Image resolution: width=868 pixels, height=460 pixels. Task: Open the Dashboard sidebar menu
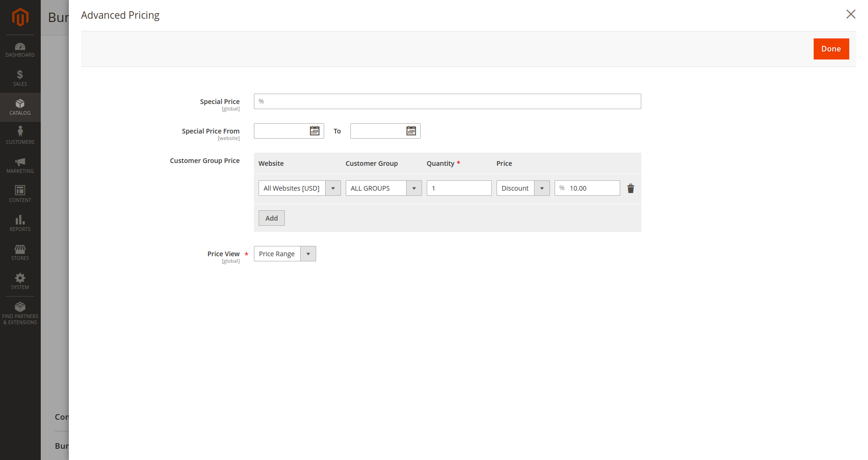20,50
